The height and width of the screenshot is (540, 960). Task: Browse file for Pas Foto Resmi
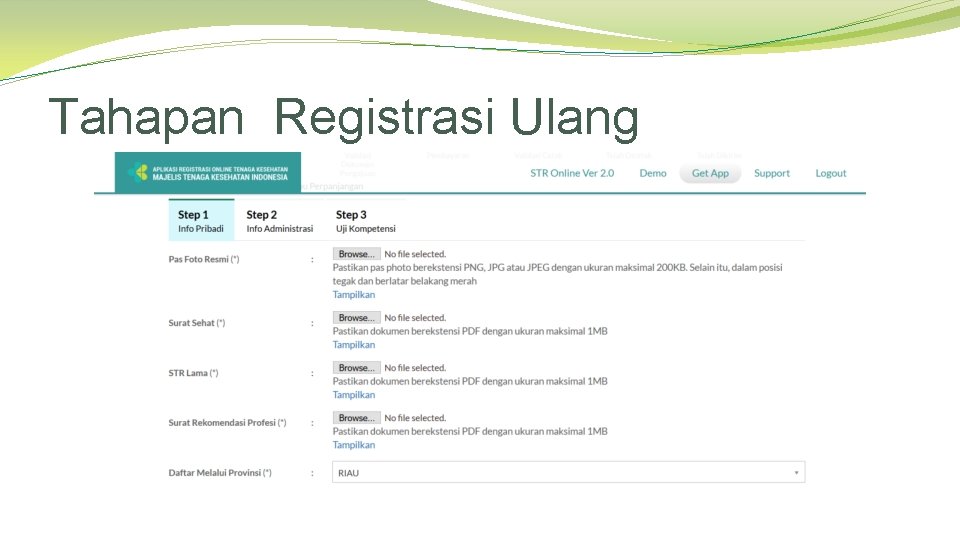pyautogui.click(x=356, y=253)
